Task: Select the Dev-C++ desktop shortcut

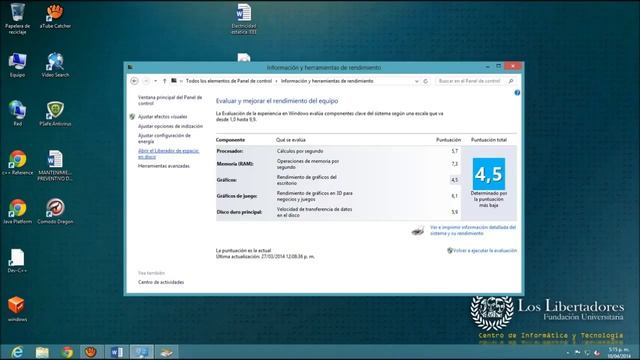Action: [x=17, y=260]
